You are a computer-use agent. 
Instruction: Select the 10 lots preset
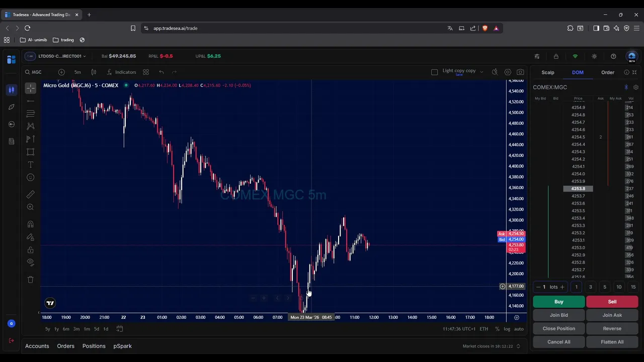coord(619,287)
